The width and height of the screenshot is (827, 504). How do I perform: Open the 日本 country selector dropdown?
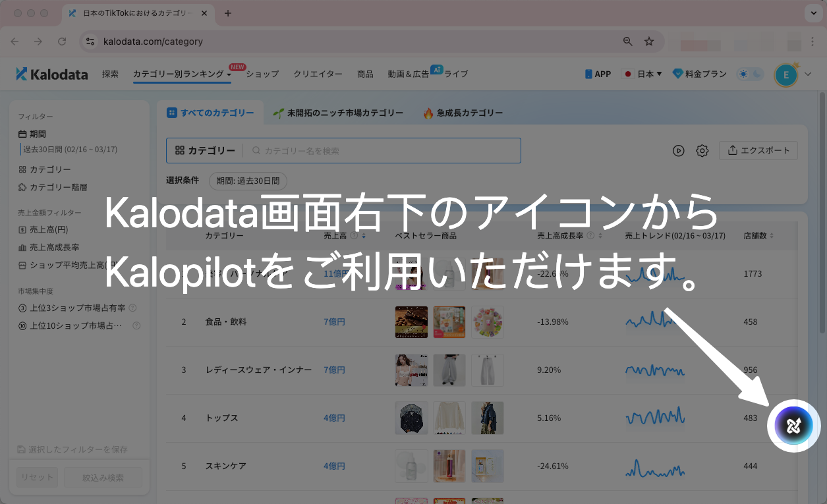click(643, 74)
